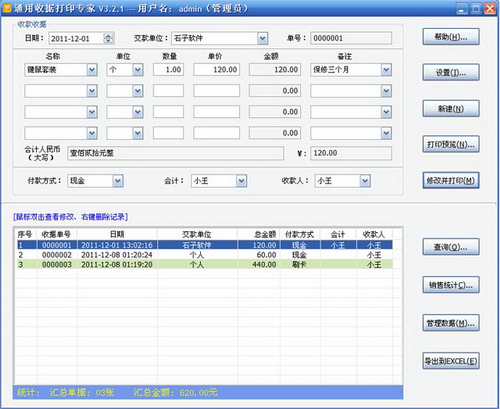Expand the 保修三个月 remark dropdown
500x409 pixels.
pyautogui.click(x=386, y=70)
